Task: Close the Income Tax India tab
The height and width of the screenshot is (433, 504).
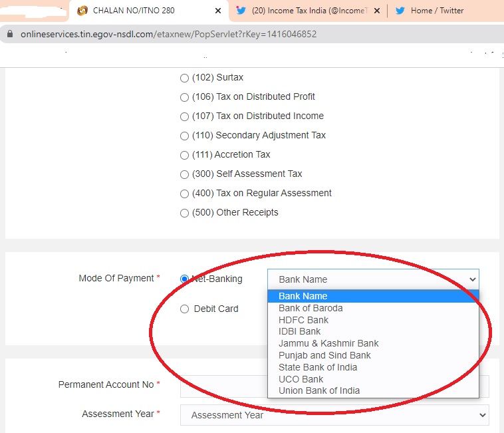Action: pos(377,11)
